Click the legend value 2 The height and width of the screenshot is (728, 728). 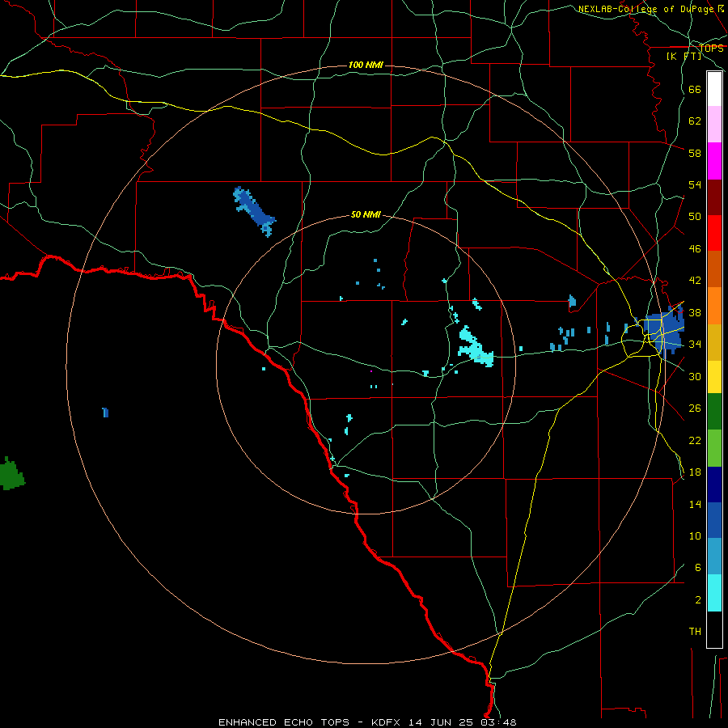tap(698, 600)
